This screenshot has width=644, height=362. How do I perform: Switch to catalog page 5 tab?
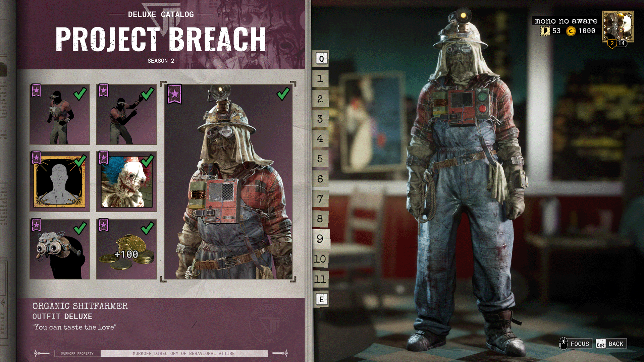320,159
